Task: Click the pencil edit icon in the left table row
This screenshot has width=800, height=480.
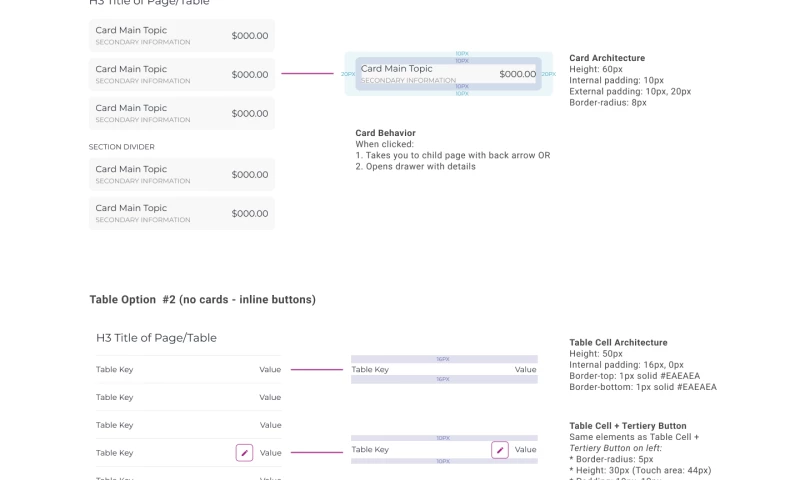Action: click(244, 453)
